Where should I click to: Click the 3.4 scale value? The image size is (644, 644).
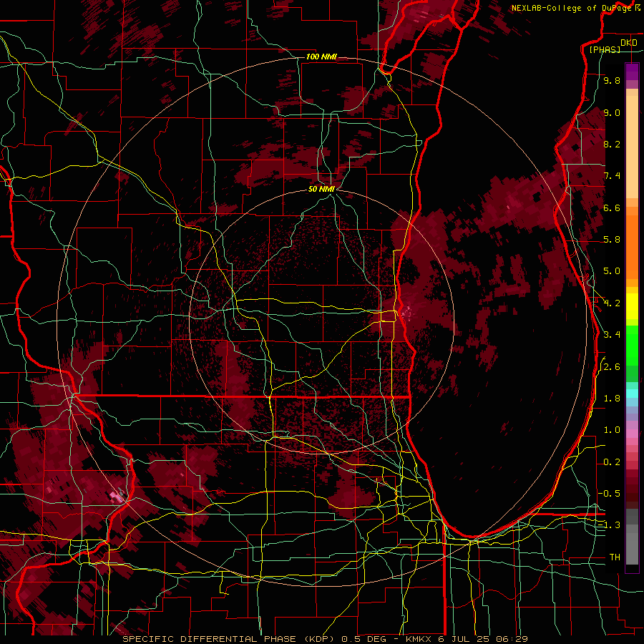pyautogui.click(x=612, y=335)
